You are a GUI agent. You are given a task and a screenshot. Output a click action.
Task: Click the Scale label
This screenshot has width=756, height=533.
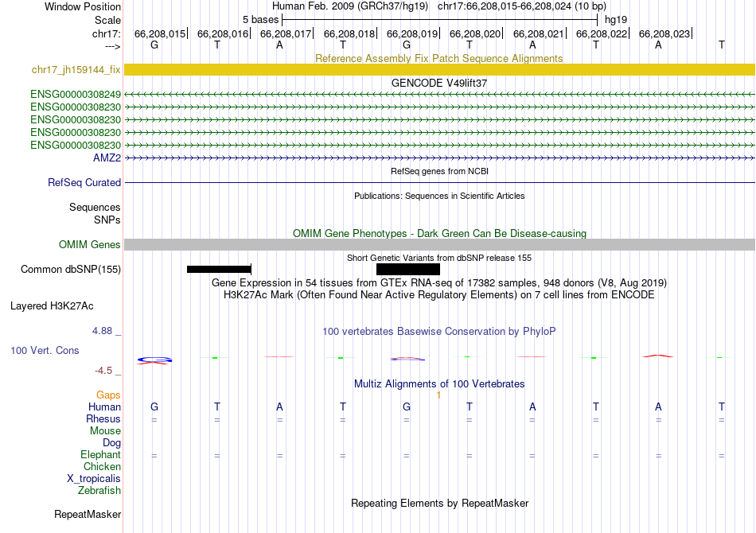pos(107,21)
